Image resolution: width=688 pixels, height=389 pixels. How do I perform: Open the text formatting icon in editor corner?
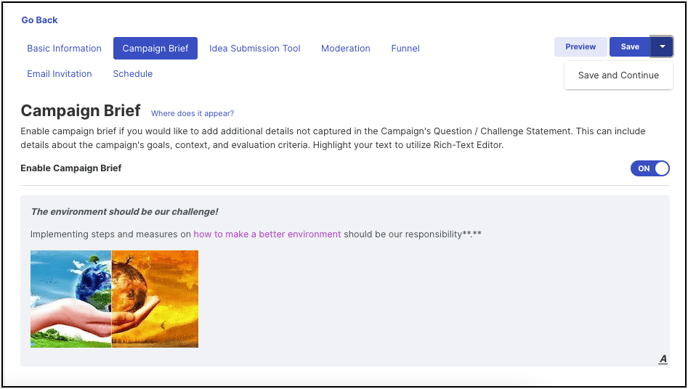(663, 359)
